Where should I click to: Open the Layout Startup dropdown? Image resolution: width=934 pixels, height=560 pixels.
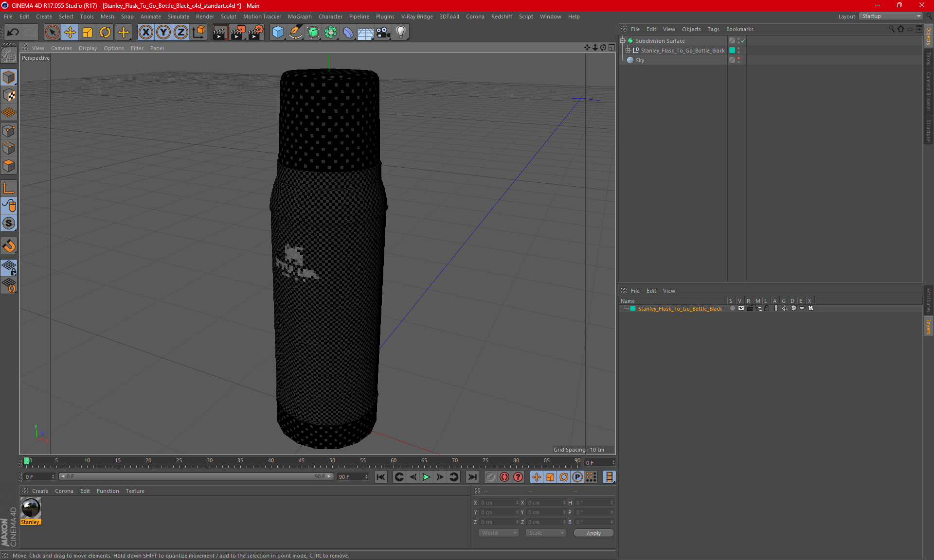[x=891, y=16]
